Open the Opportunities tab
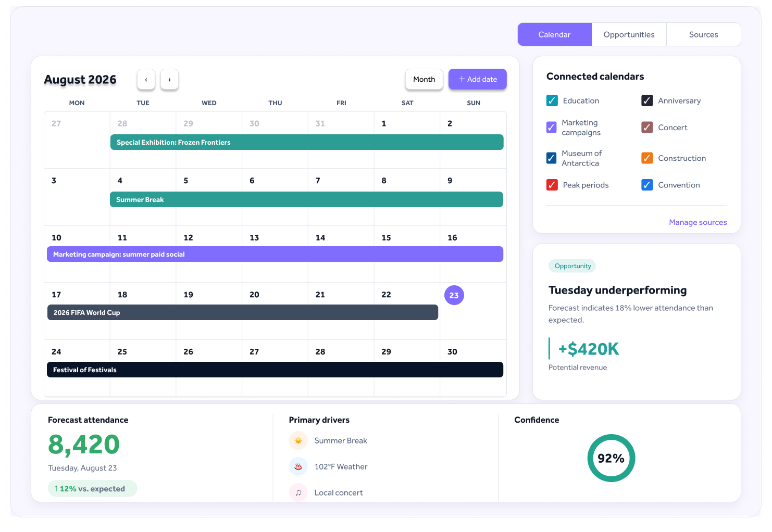The width and height of the screenshot is (772, 532). click(629, 34)
